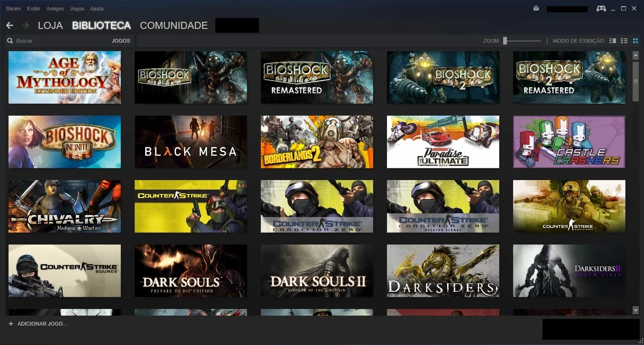
Task: Select the BioShock Infinite tile
Action: pos(64,142)
